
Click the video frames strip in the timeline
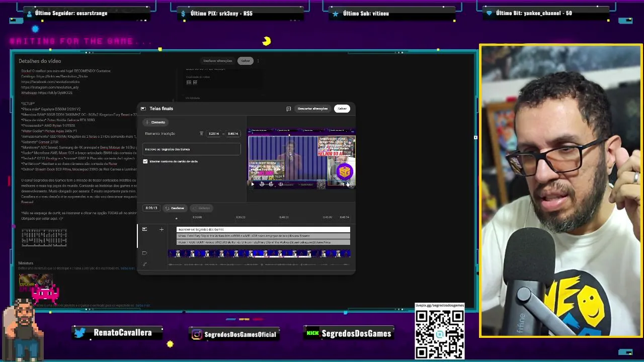pyautogui.click(x=259, y=254)
